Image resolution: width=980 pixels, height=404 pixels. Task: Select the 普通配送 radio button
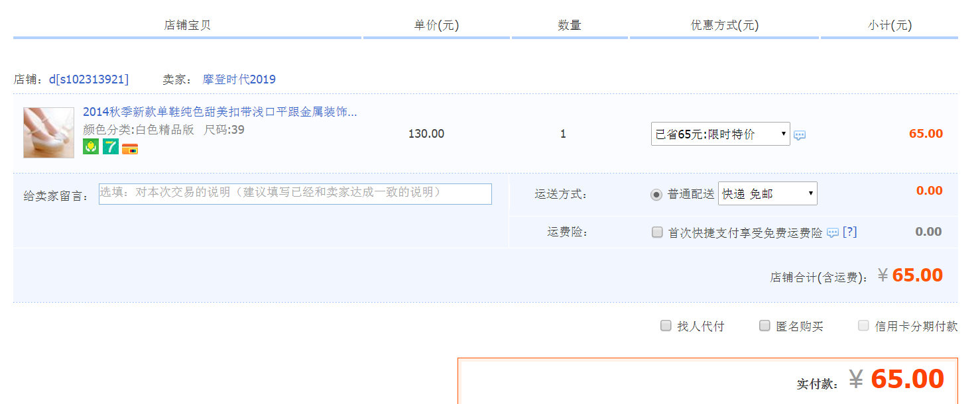[656, 194]
